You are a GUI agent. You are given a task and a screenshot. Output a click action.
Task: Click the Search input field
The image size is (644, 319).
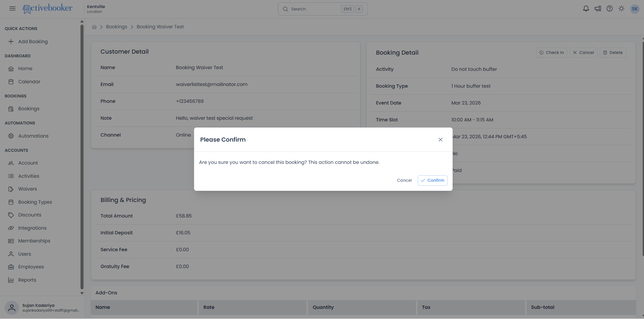click(323, 9)
